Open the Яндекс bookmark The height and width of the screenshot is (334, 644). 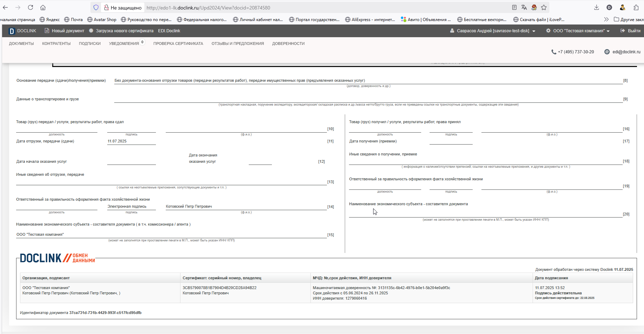(x=50, y=20)
